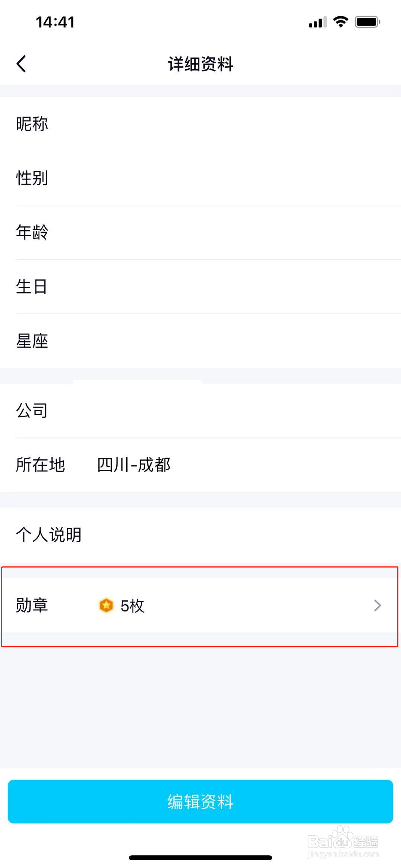Tap the Wi-Fi status icon
This screenshot has width=401, height=868.
click(340, 22)
